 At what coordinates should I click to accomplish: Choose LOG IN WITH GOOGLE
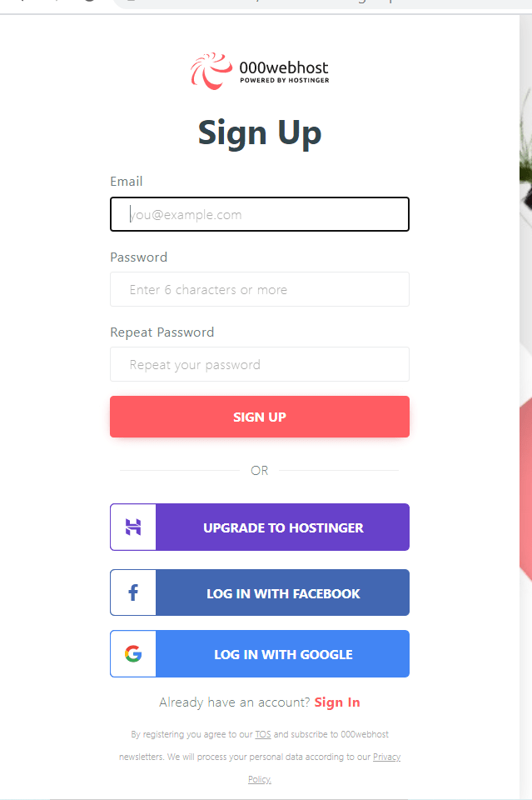coord(260,653)
